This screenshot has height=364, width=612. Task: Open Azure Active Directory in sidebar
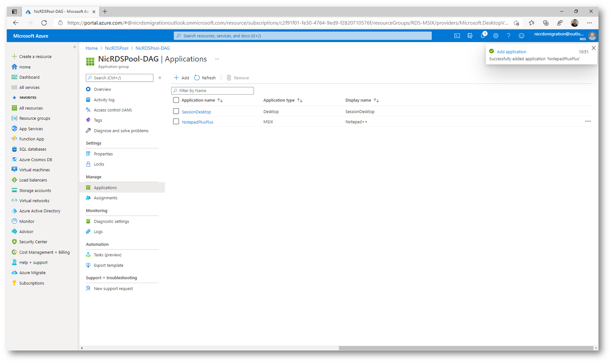[x=40, y=211]
